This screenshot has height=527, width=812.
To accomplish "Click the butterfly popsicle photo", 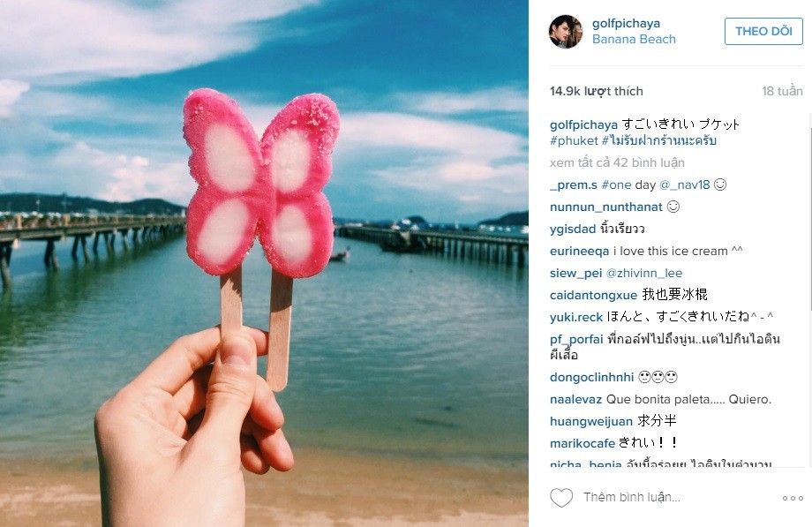I will 264,263.
